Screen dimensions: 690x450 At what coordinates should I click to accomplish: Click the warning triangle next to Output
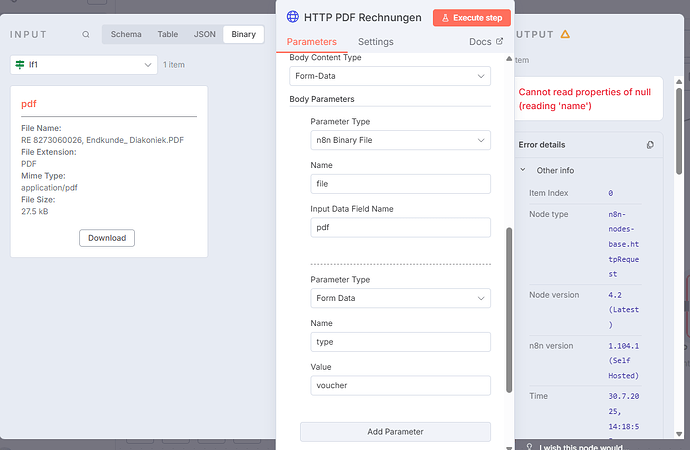pos(566,34)
